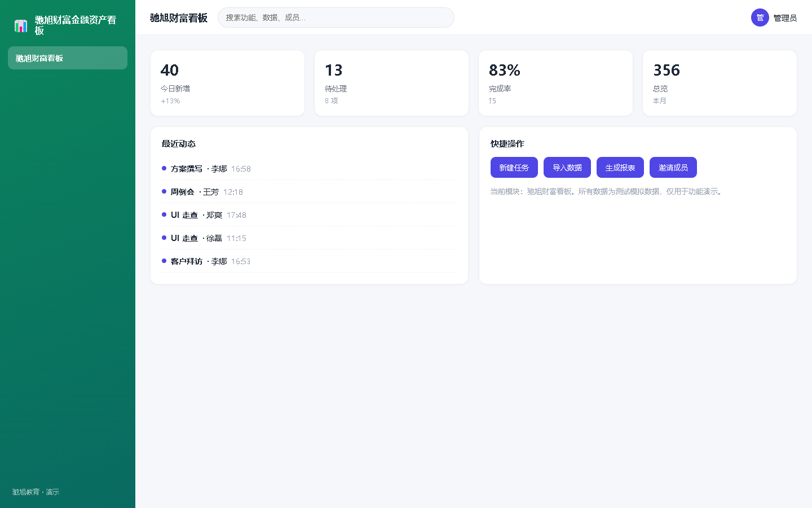Open the 待处理 card showing 13
This screenshot has width=812, height=508.
click(x=391, y=83)
